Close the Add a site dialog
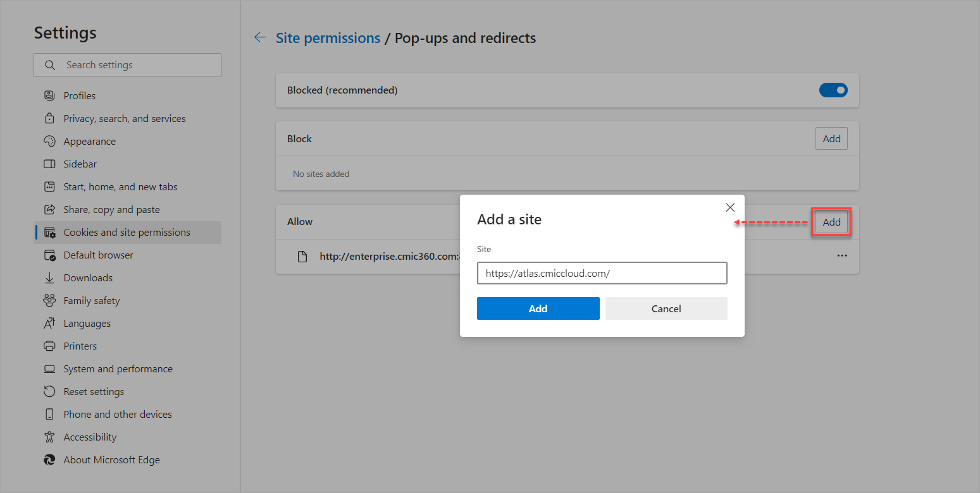 (x=730, y=208)
